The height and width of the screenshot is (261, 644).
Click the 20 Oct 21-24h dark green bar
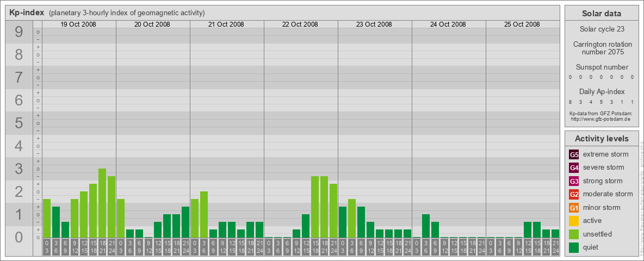(185, 222)
